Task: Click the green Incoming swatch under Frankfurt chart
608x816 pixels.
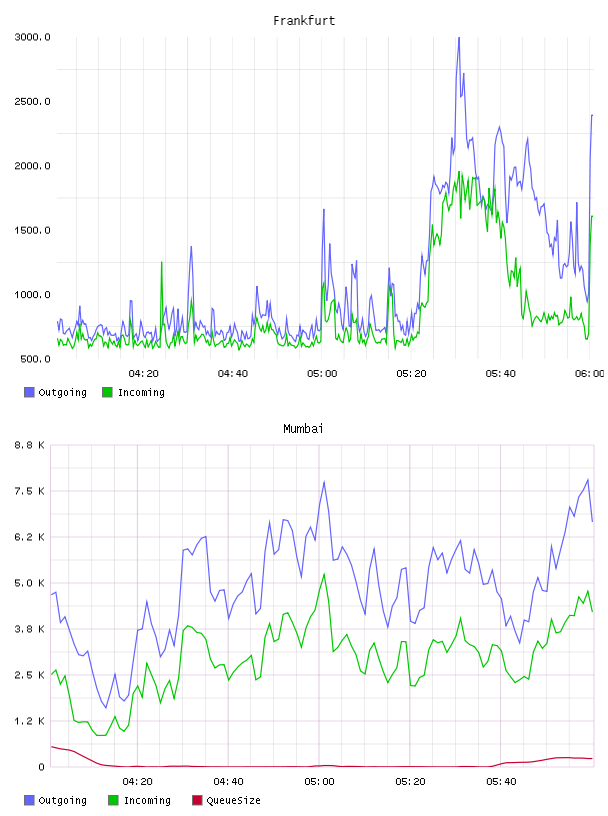Action: [107, 392]
